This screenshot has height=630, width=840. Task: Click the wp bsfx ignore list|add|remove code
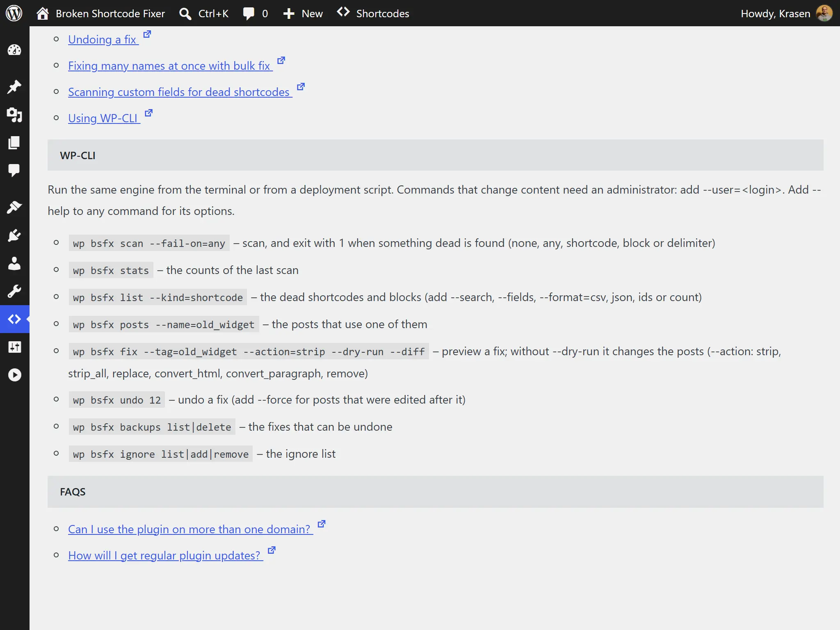(x=161, y=454)
